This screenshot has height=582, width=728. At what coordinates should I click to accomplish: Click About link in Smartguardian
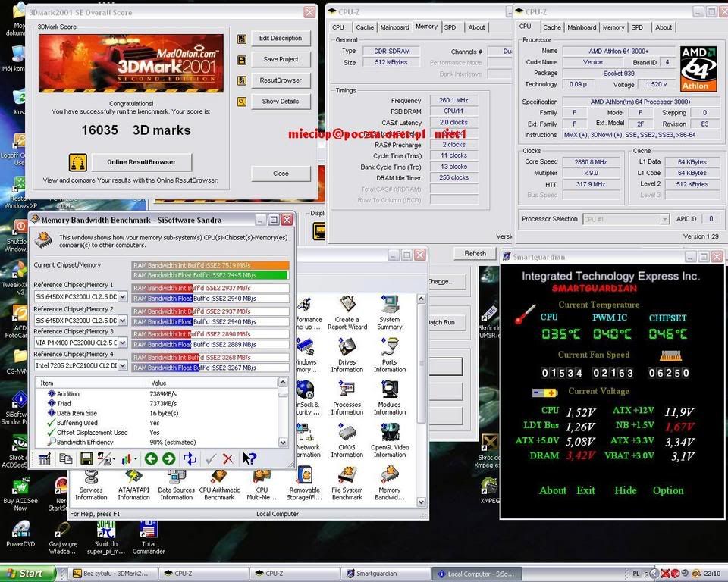pos(553,490)
